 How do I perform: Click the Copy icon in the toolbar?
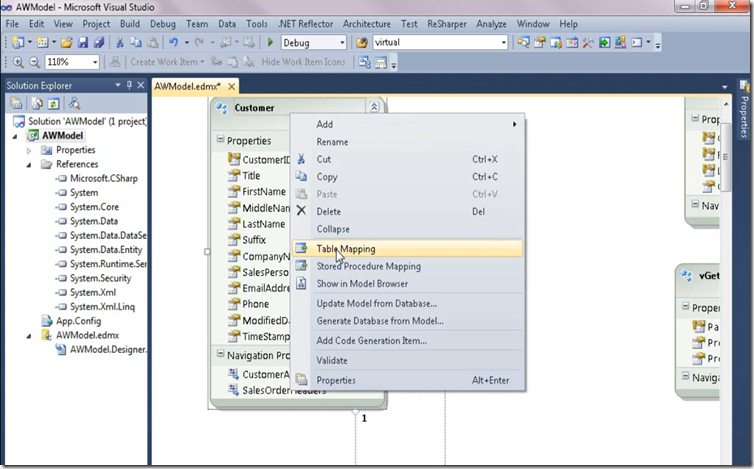pyautogui.click(x=136, y=43)
